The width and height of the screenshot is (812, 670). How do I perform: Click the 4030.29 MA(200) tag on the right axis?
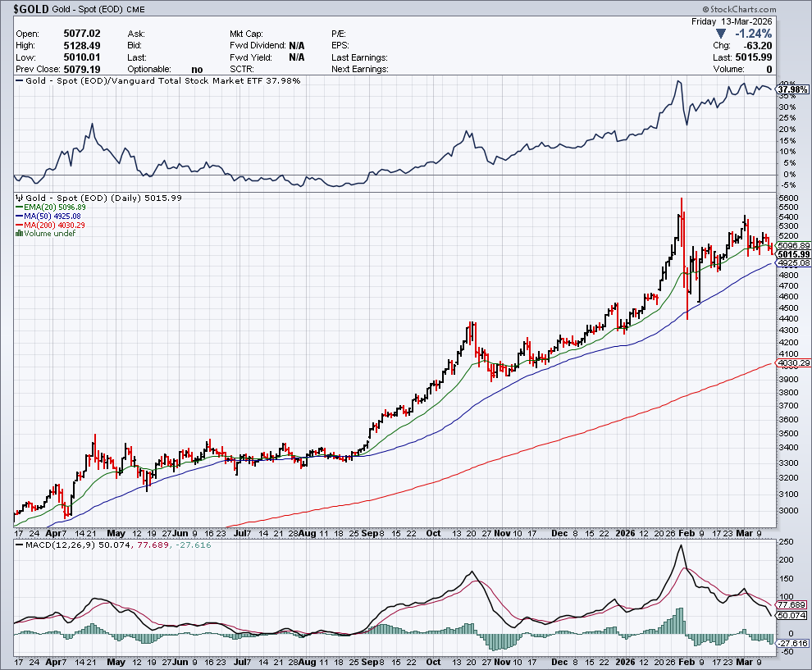[793, 362]
